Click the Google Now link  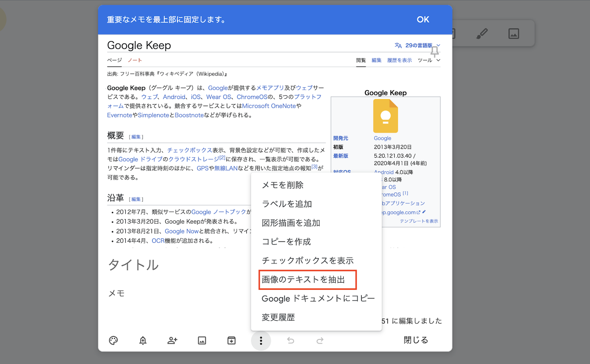182,231
